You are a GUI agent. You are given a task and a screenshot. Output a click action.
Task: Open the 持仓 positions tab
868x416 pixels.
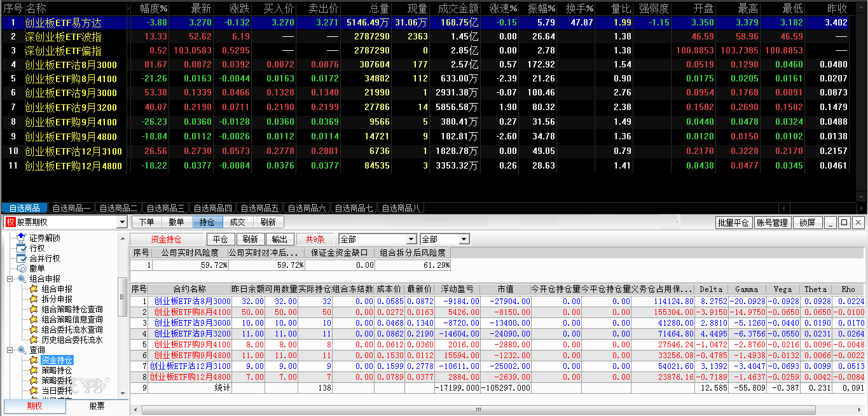pyautogui.click(x=207, y=222)
